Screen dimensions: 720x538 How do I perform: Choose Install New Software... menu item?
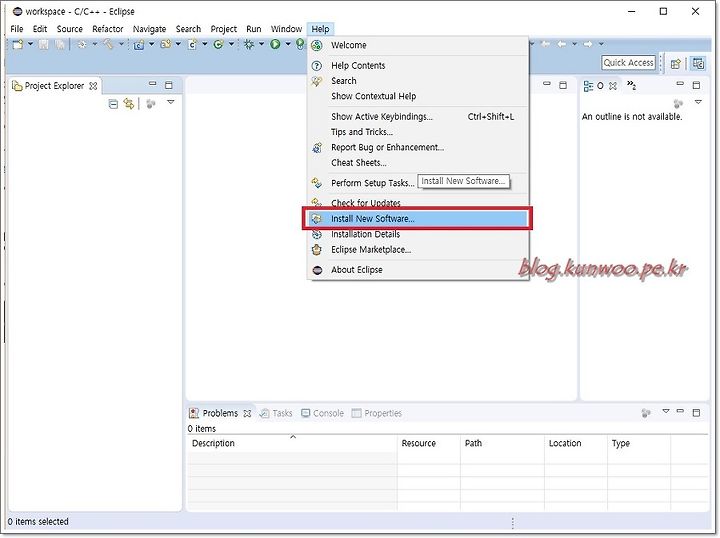pos(417,219)
